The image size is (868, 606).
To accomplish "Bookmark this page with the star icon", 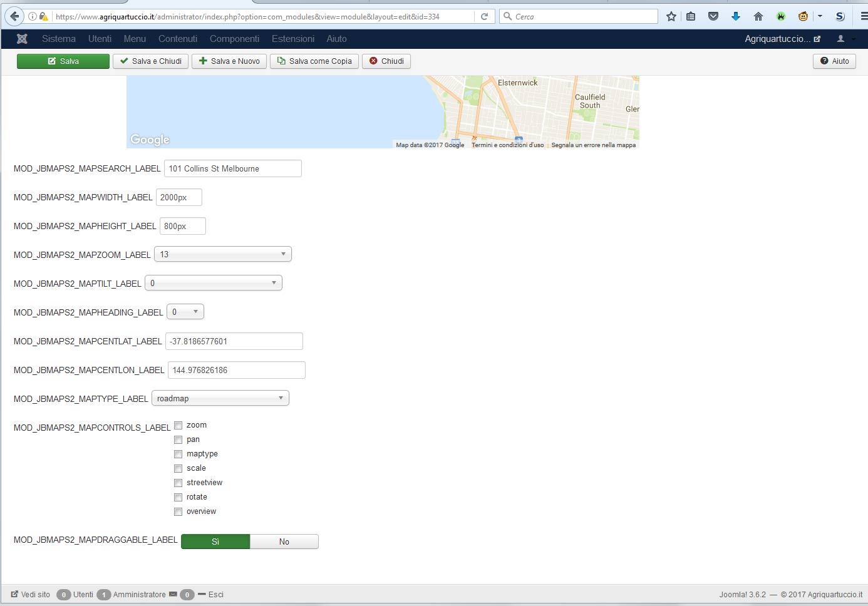I will (x=671, y=16).
